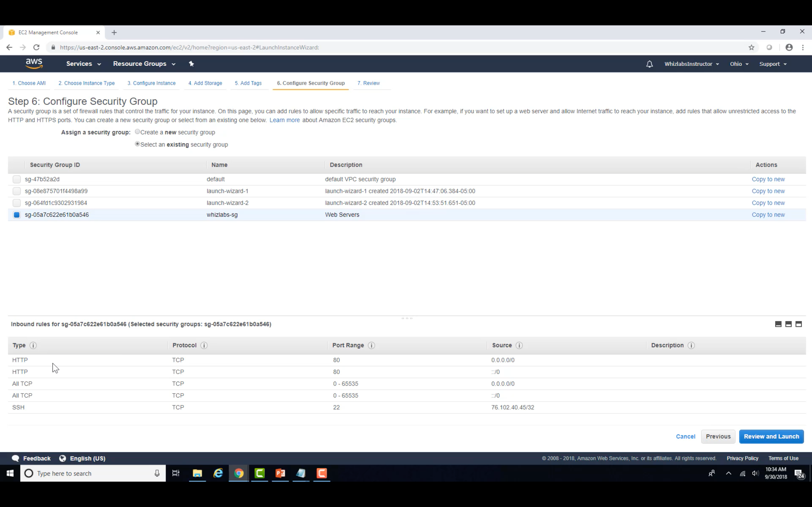This screenshot has width=812, height=507.
Task: Click the pin shortcut icon in navbar
Action: pos(191,64)
